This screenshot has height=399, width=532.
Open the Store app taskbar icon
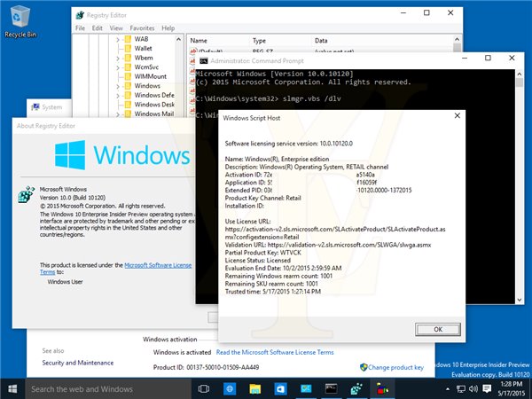click(280, 388)
